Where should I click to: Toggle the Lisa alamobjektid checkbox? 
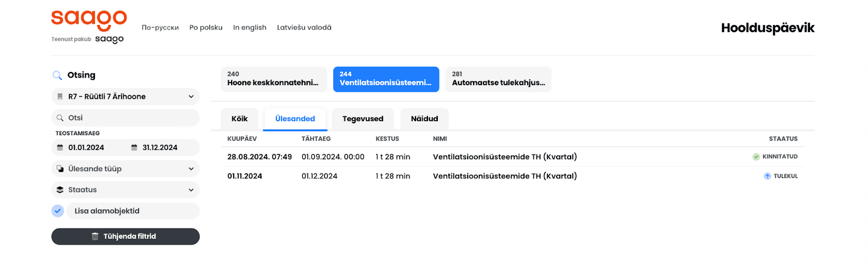pos(58,211)
